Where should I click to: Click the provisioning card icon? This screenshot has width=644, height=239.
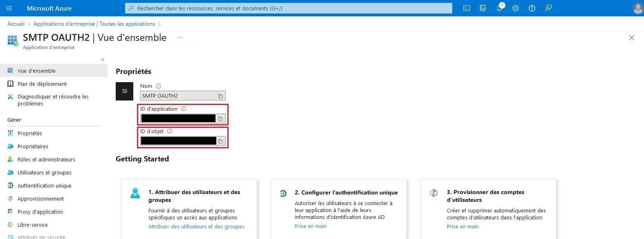point(434,193)
